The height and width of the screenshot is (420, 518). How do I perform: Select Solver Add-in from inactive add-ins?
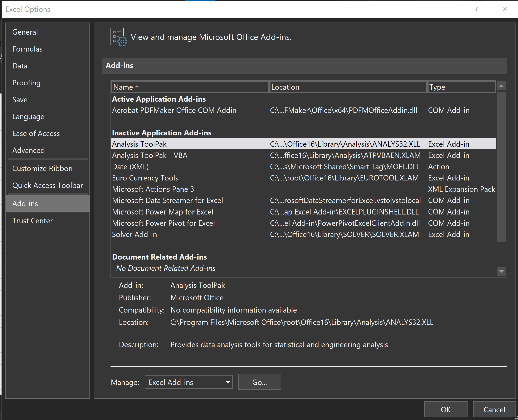(134, 235)
